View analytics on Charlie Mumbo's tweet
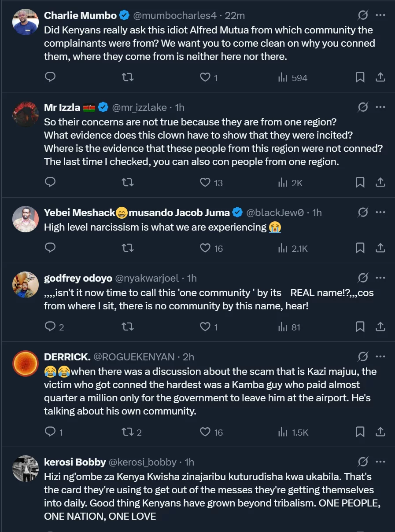This screenshot has height=532, width=395. point(292,77)
